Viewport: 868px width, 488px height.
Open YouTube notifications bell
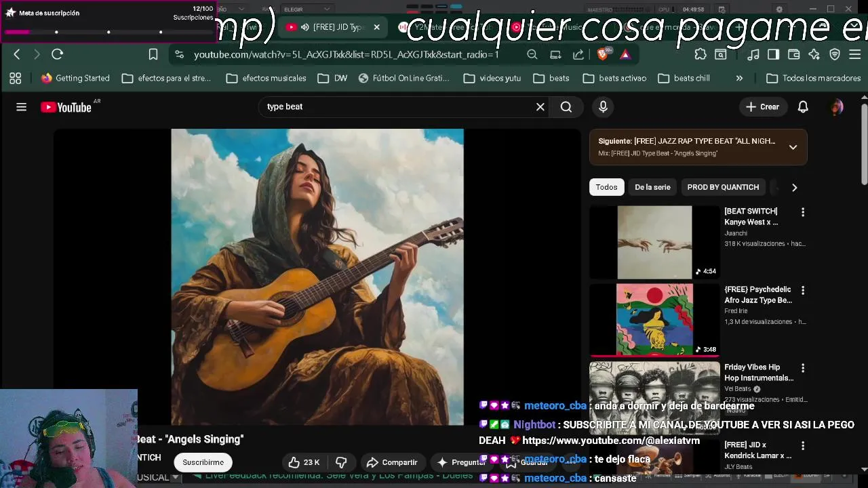coord(803,106)
